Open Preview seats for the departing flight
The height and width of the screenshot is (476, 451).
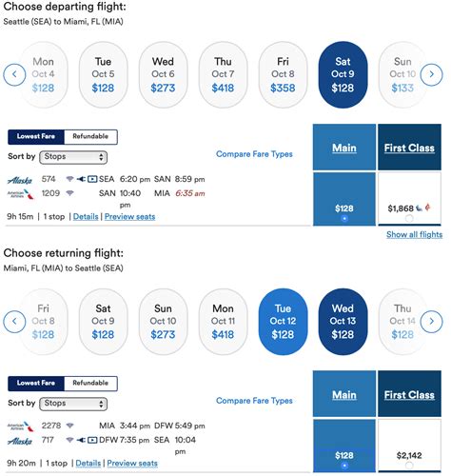pos(129,217)
